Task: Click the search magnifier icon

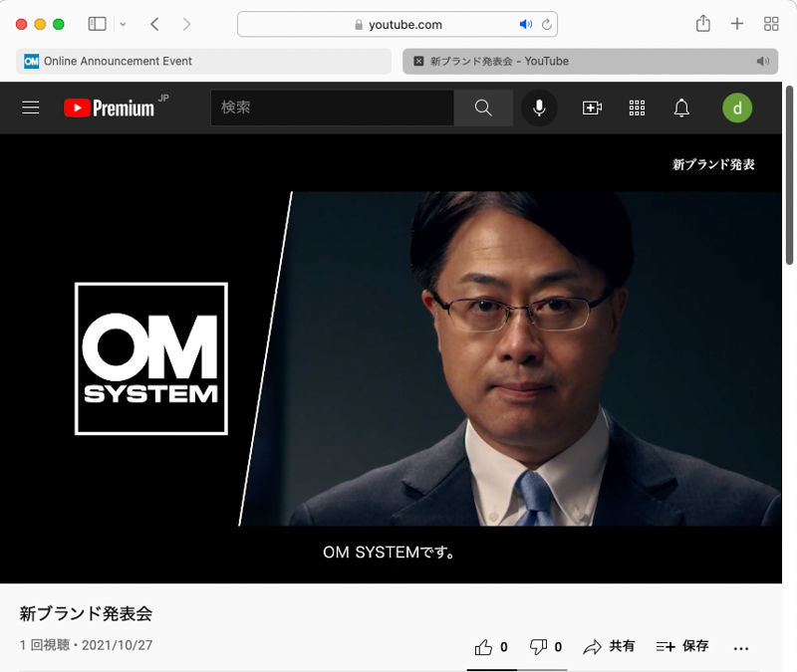Action: (x=483, y=108)
